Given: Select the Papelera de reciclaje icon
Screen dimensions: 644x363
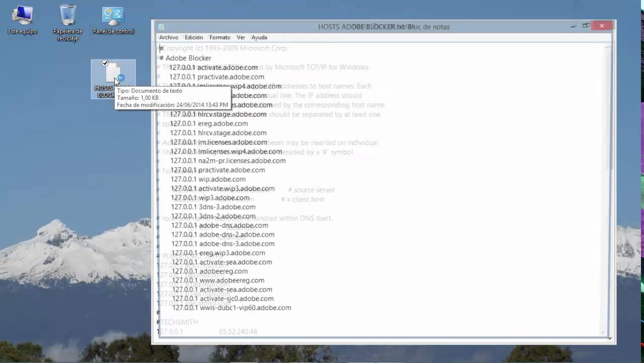Looking at the screenshot, I should pos(68,23).
